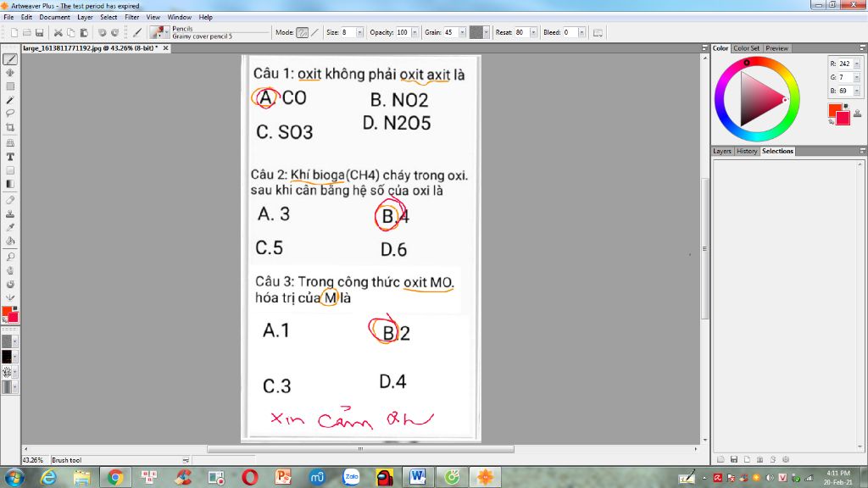The image size is (868, 488).
Task: Select the Text tool
Action: [x=10, y=157]
